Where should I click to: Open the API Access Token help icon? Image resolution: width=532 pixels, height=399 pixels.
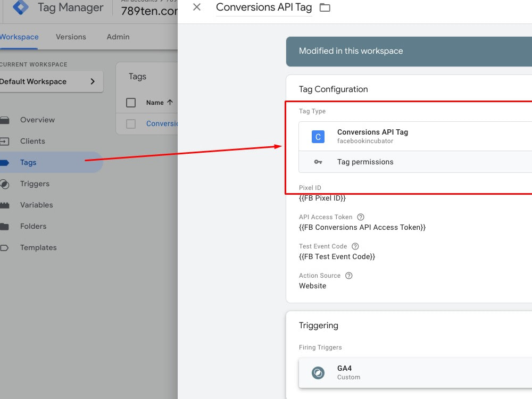click(360, 217)
